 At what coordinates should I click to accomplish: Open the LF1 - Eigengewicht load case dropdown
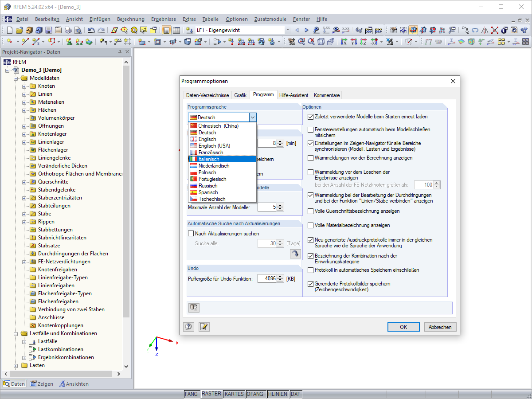pyautogui.click(x=288, y=30)
